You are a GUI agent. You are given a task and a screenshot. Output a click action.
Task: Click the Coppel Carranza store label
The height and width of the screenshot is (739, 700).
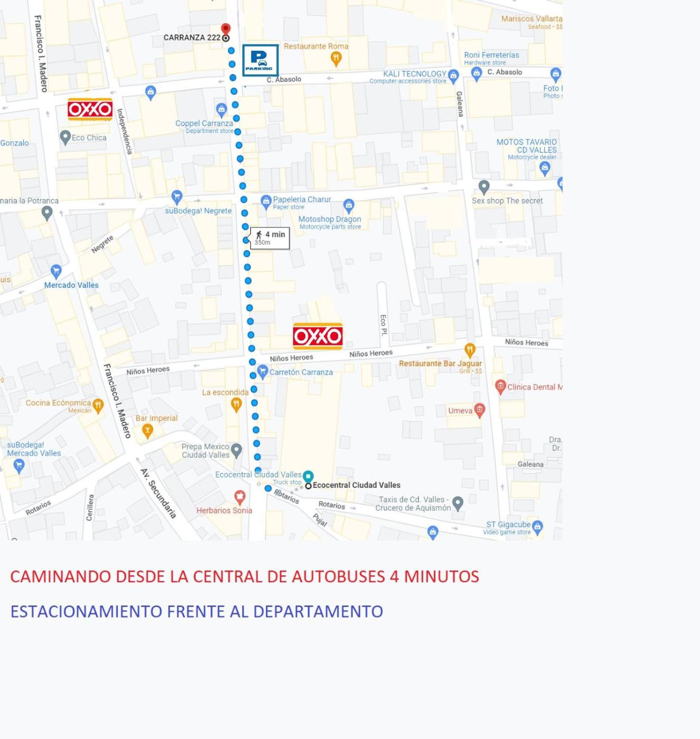(204, 124)
